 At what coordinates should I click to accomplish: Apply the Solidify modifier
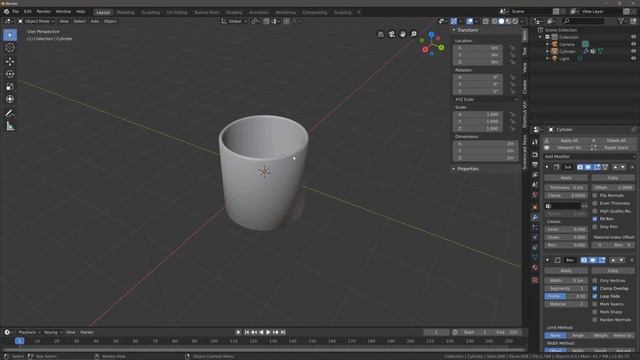click(x=566, y=178)
